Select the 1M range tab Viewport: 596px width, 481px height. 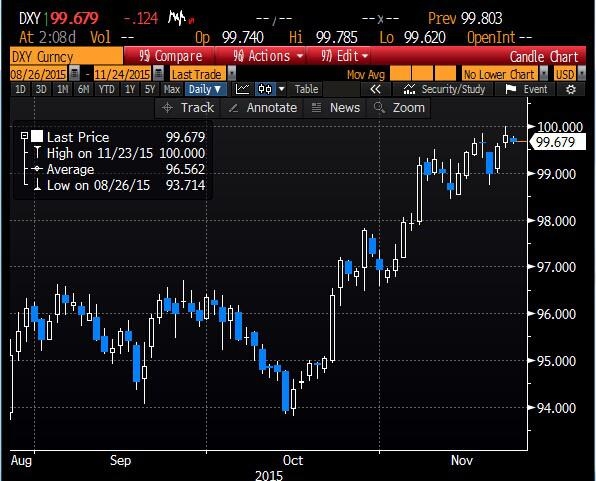coord(62,89)
